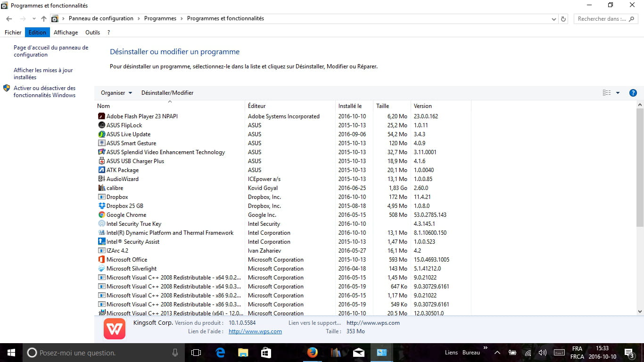Screen dimensions: 644x362
Task: Click the Google Chrome icon in list
Action: pos(101,215)
